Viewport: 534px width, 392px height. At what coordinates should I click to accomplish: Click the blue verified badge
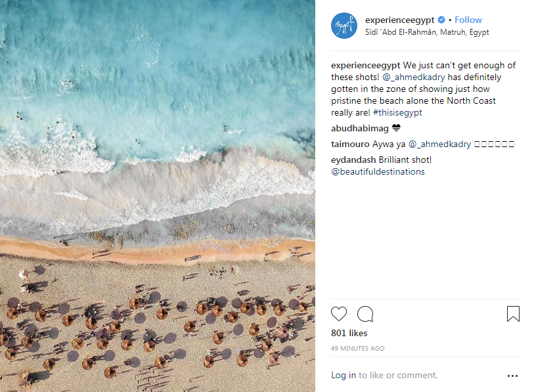442,20
